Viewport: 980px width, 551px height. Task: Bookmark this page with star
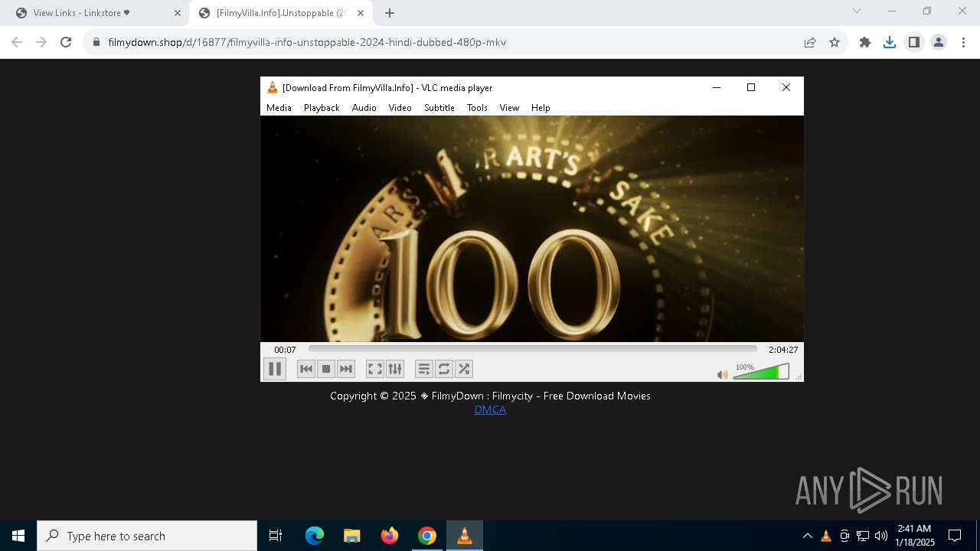pyautogui.click(x=835, y=42)
